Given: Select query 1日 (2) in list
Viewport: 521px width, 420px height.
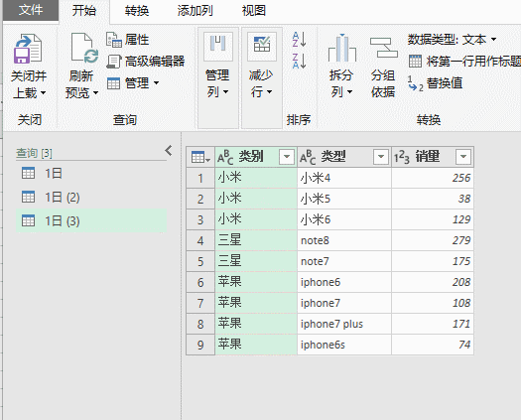Looking at the screenshot, I should (91, 198).
